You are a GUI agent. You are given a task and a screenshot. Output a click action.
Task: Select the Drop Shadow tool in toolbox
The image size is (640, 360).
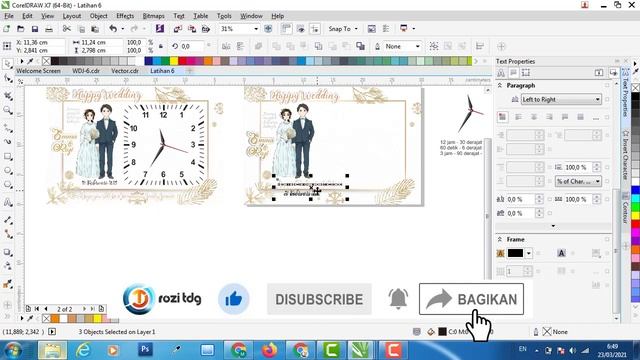coord(7,252)
